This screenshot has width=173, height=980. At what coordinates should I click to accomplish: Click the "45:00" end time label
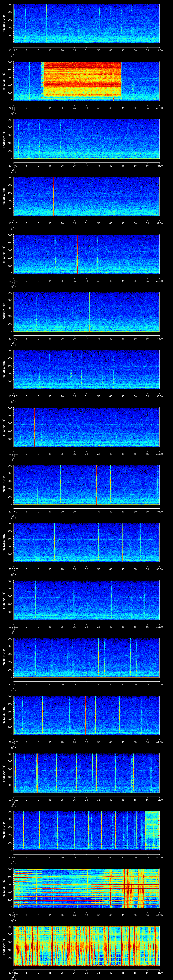(159, 973)
